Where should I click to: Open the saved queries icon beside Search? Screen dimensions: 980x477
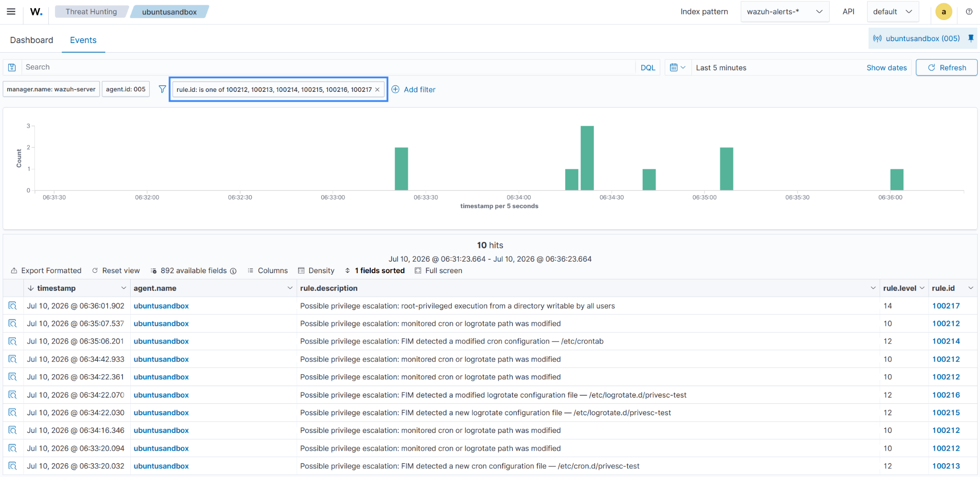tap(12, 67)
